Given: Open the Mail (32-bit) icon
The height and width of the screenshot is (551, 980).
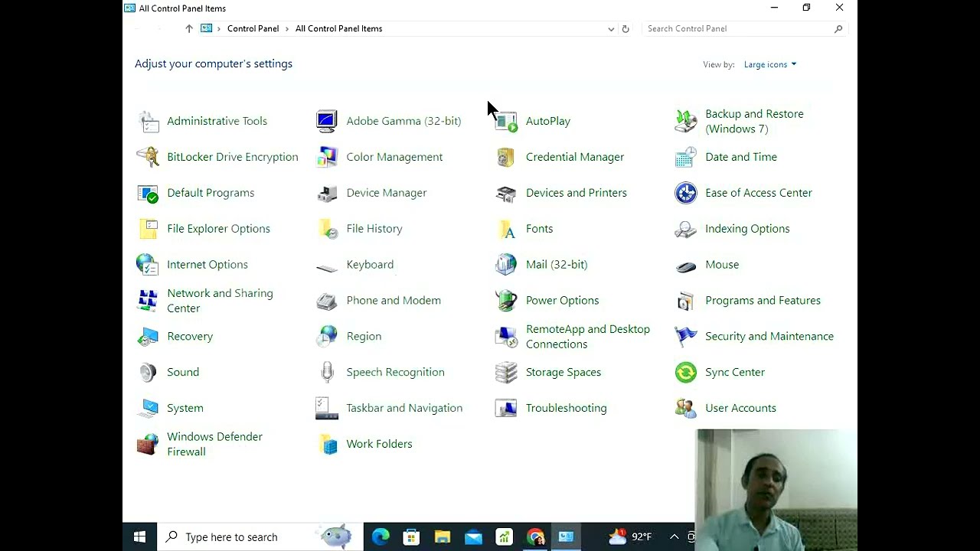Looking at the screenshot, I should pyautogui.click(x=506, y=265).
